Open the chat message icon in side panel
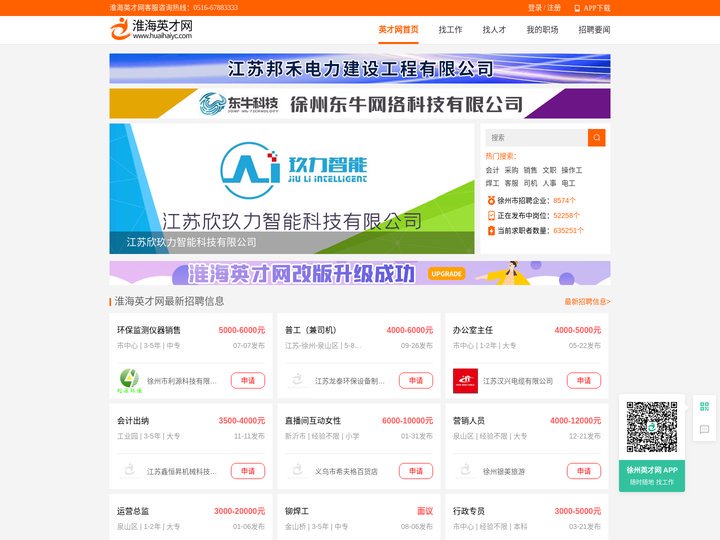The height and width of the screenshot is (540, 720). click(704, 430)
